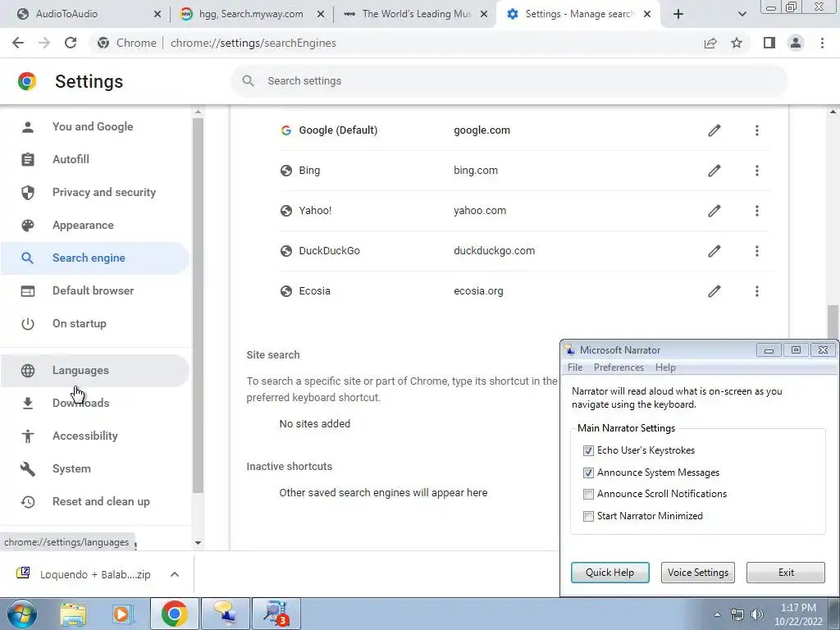Open Chrome's three-dot main menu
Screen dimensions: 840x630
(x=822, y=43)
